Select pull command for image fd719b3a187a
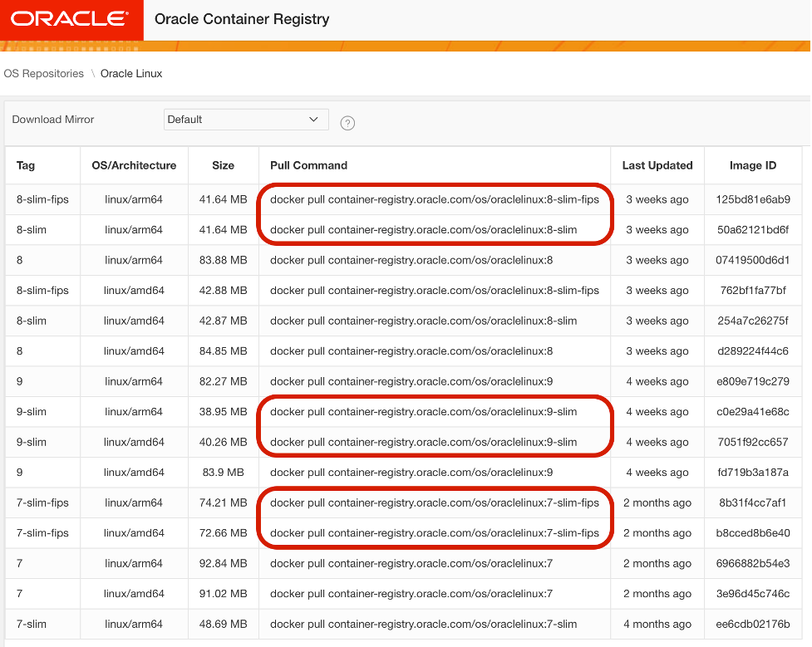 (x=411, y=472)
